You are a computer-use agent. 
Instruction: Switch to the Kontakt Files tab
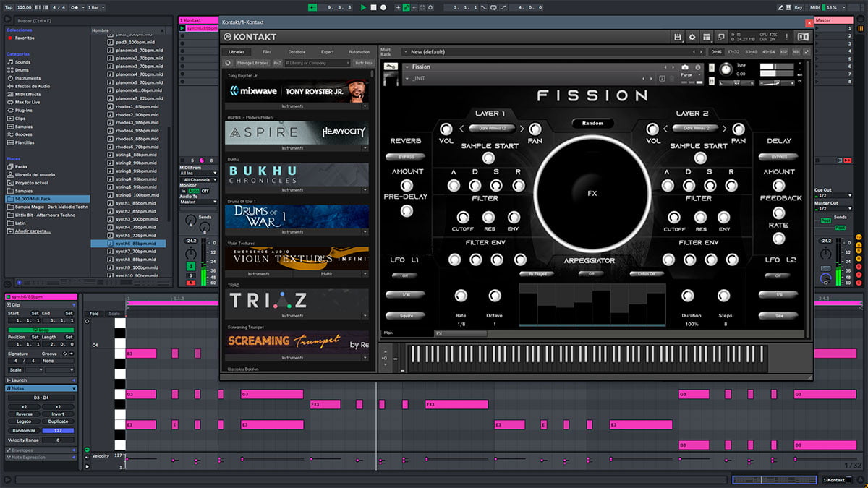click(267, 52)
